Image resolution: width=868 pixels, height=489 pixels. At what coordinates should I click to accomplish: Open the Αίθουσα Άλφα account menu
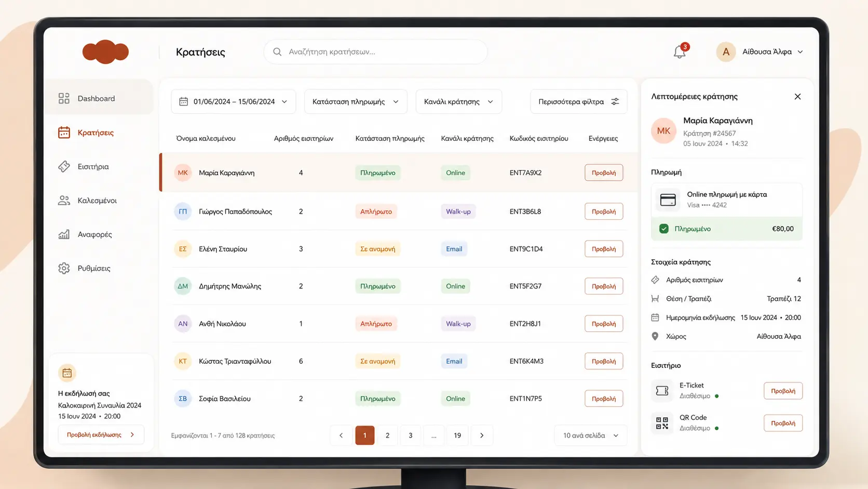760,52
